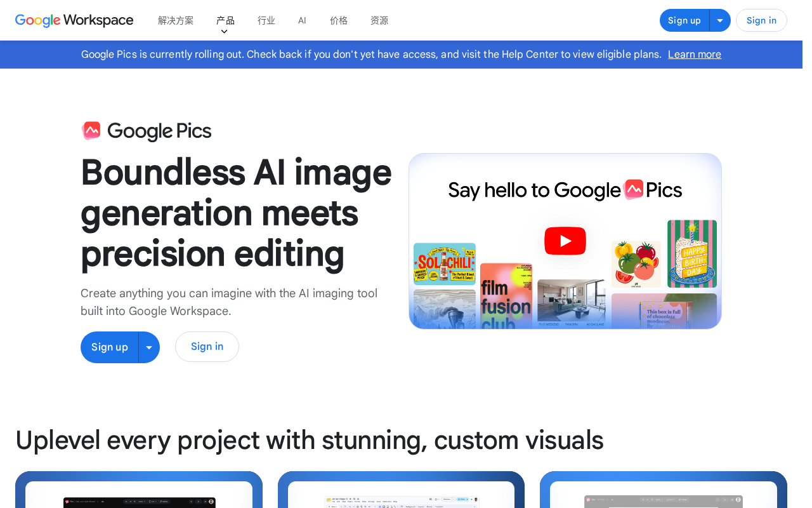Click the Uplevel every project heading
This screenshot has height=508, width=812.
310,440
